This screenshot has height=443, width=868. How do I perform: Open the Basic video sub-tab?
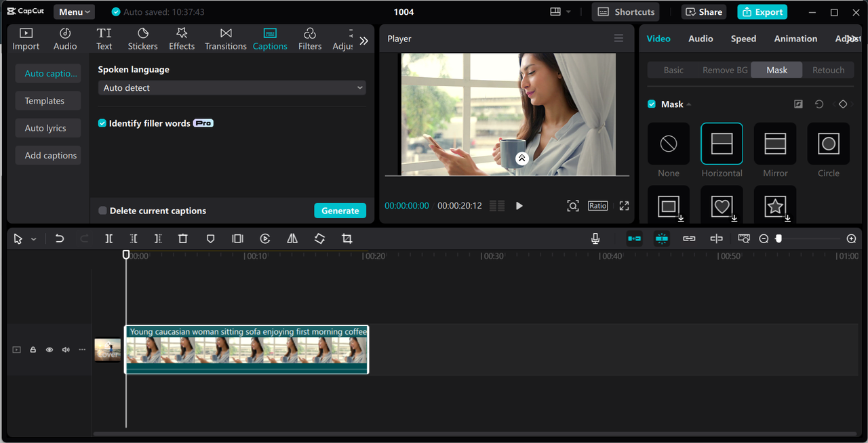673,70
